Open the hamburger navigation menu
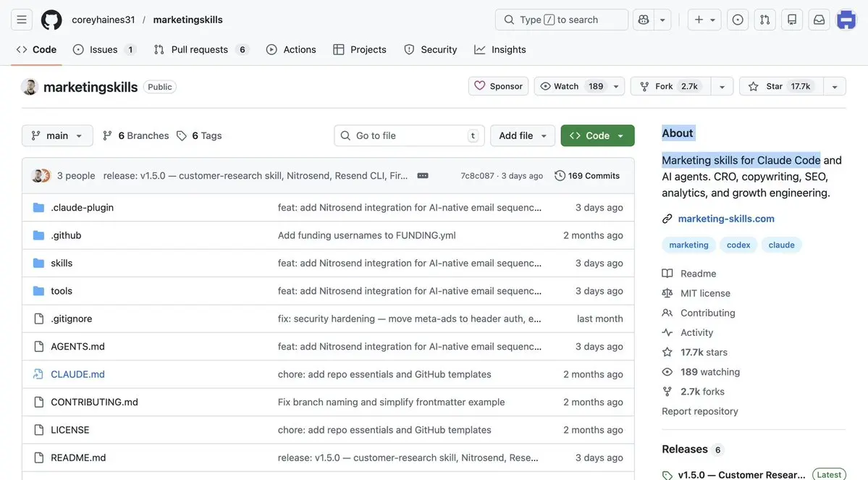The width and height of the screenshot is (868, 480). coord(22,20)
